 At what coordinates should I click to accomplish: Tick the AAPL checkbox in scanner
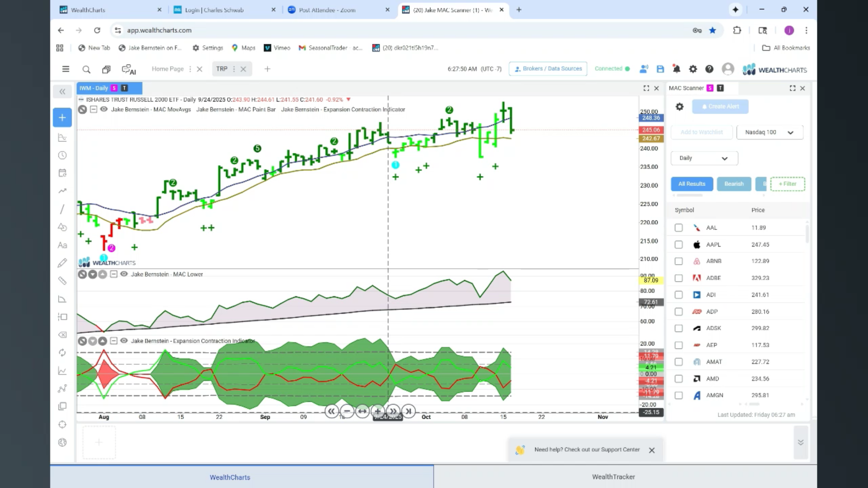coord(679,244)
